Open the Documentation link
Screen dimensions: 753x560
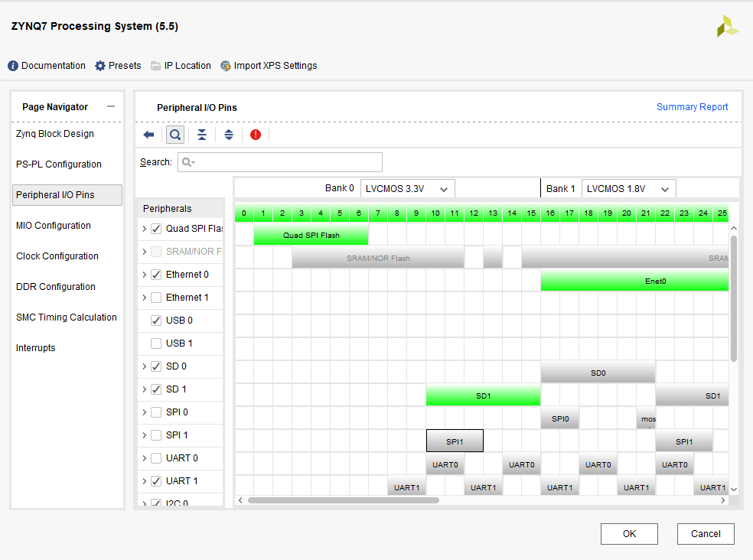coord(54,66)
